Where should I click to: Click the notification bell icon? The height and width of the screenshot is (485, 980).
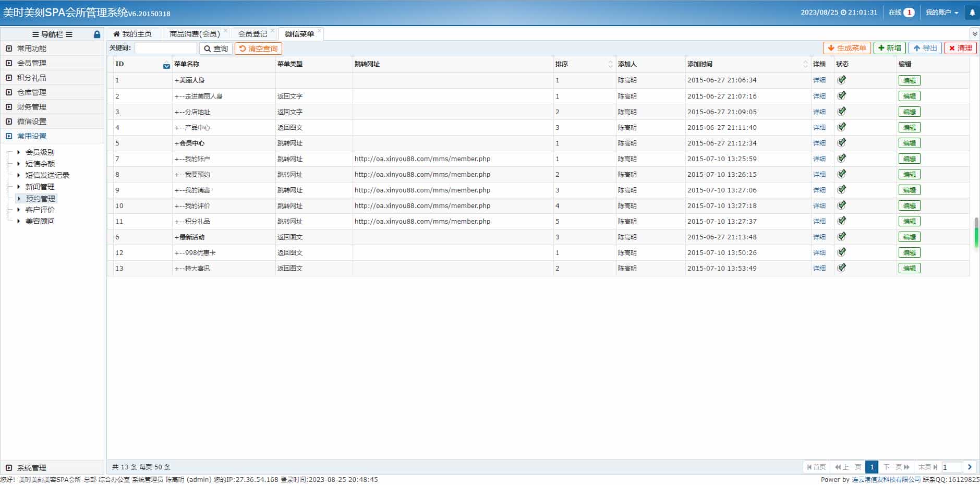click(972, 13)
